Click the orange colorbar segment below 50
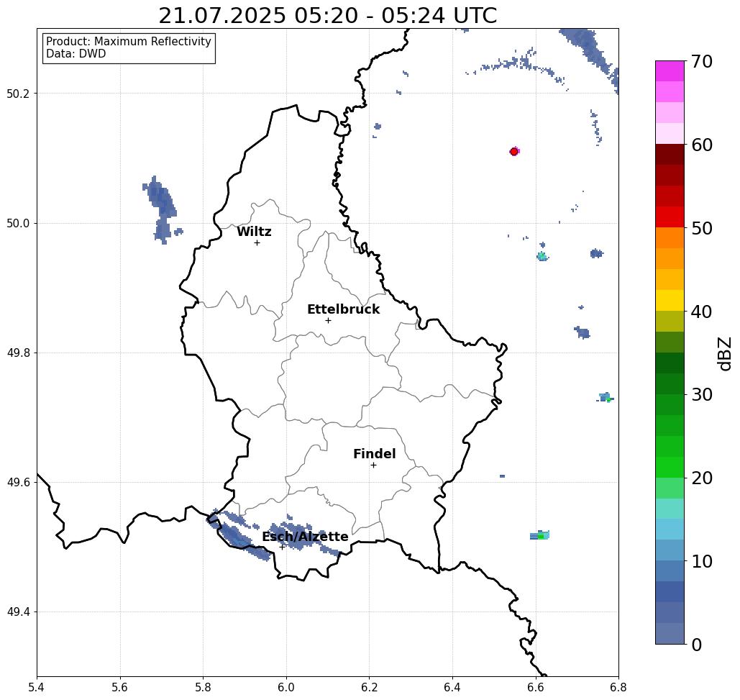Image resolution: width=740 pixels, height=700 pixels. click(670, 238)
